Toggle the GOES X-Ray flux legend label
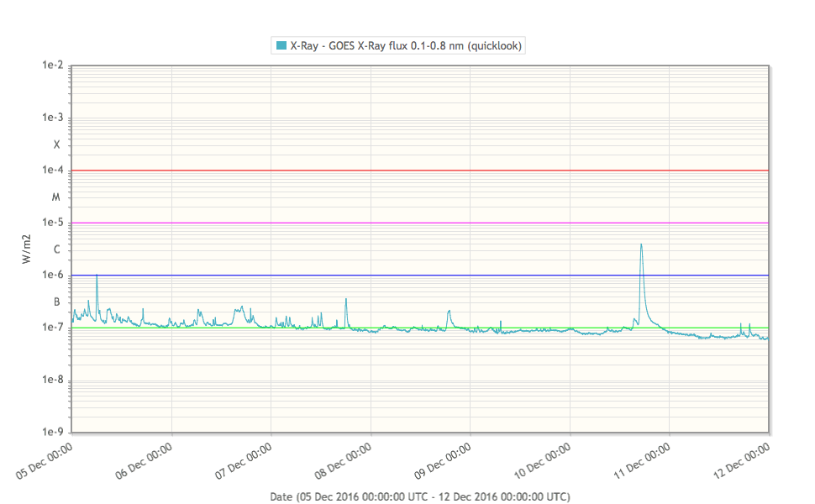This screenshot has width=815, height=504. [406, 45]
